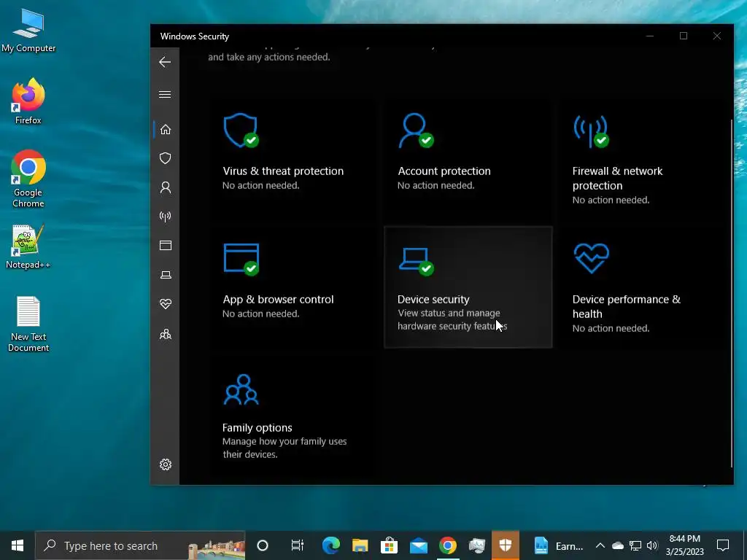This screenshot has height=560, width=747.
Task: Open volume speaker icon in tray
Action: 652,545
